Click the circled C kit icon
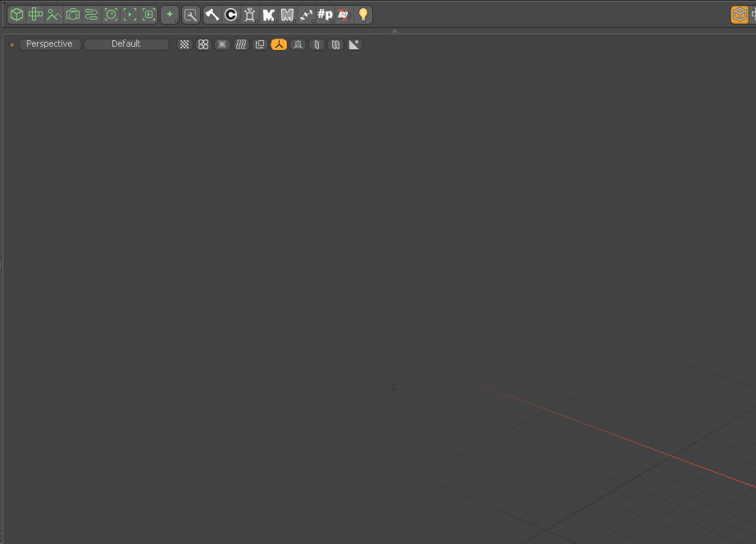The height and width of the screenshot is (544, 756). point(231,15)
